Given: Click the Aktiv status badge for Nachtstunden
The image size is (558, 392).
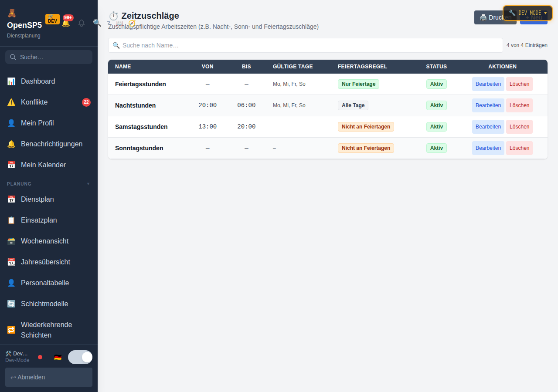Looking at the screenshot, I should pos(436,105).
